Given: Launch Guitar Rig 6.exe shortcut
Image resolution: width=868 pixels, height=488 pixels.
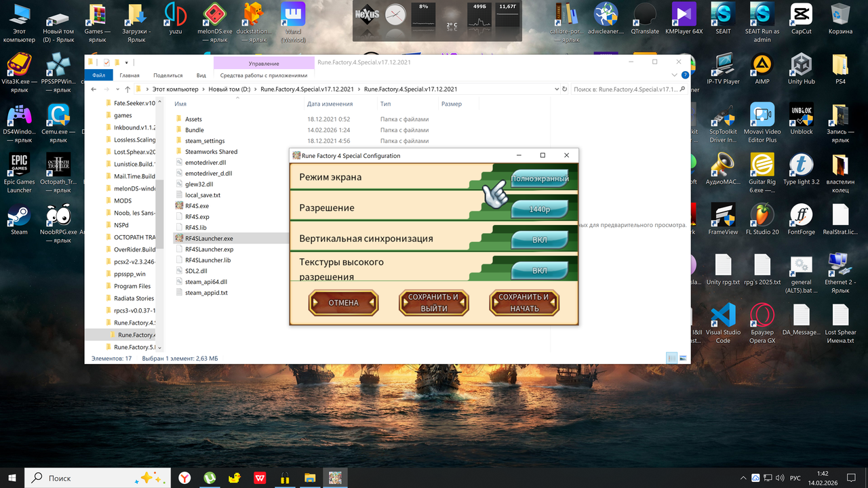Looking at the screenshot, I should pyautogui.click(x=762, y=173).
